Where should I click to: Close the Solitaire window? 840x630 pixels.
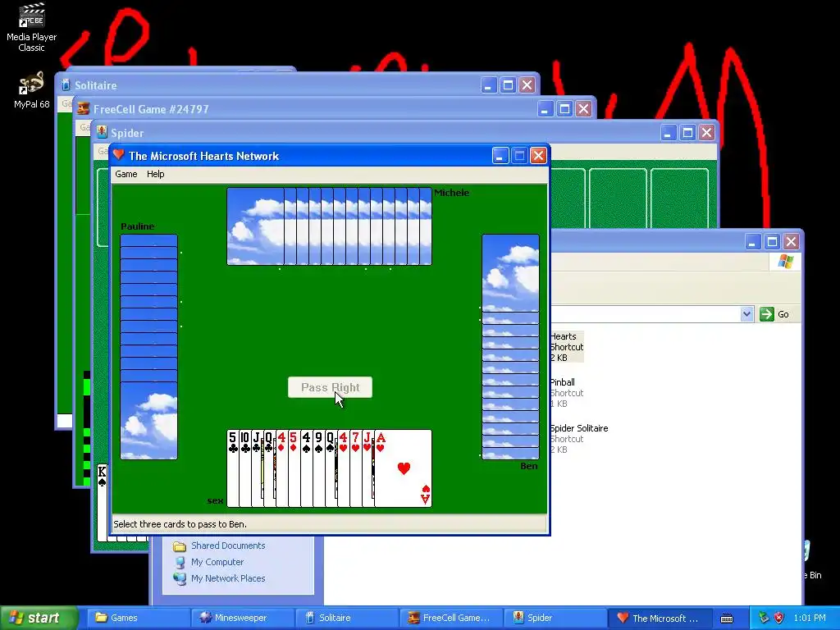point(527,85)
